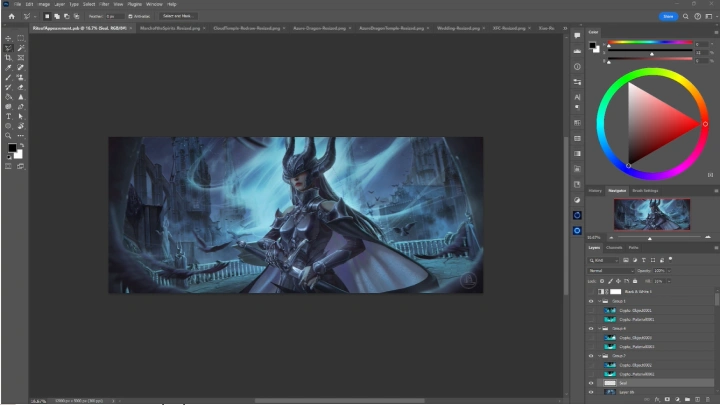
Task: Open the Fill value dropdown arrow
Action: tap(669, 281)
